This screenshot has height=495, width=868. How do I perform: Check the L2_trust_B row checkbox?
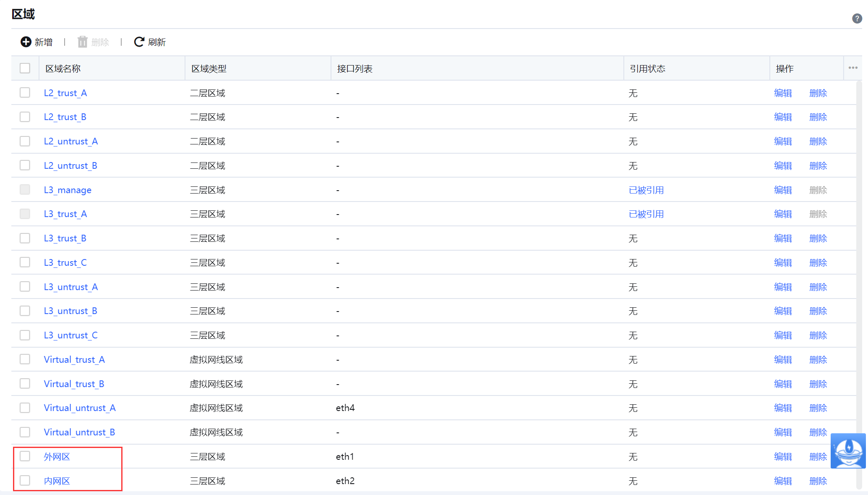tap(25, 117)
